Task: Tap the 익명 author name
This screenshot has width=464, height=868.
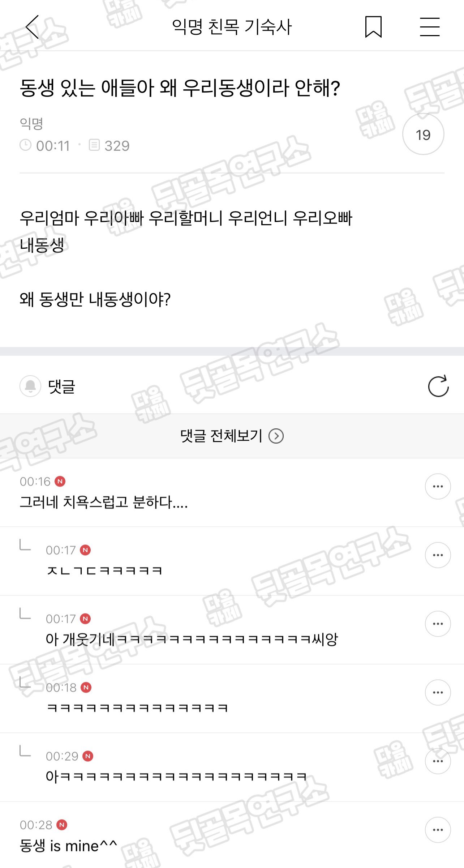Action: click(31, 124)
